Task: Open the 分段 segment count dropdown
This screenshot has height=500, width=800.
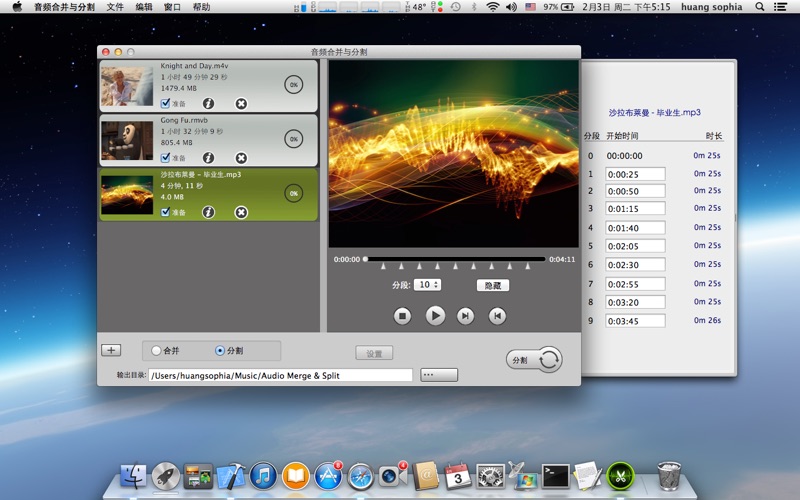Action: [x=429, y=285]
